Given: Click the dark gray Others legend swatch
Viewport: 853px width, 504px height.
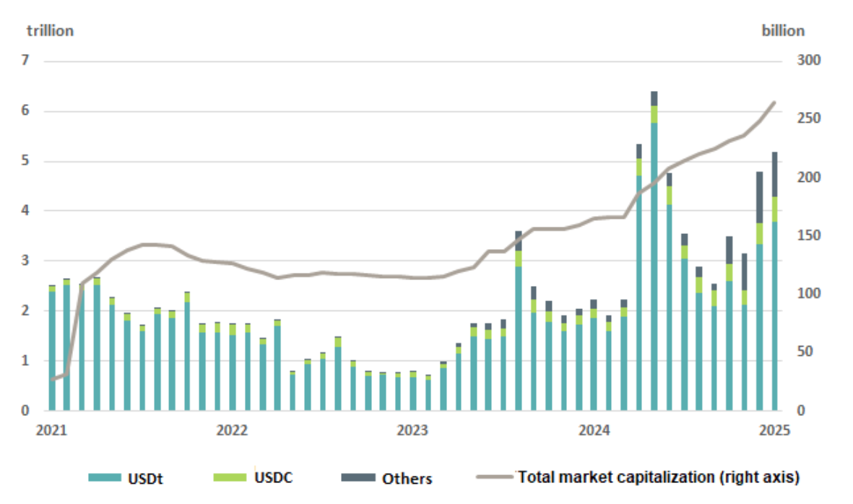Looking at the screenshot, I should [x=358, y=477].
